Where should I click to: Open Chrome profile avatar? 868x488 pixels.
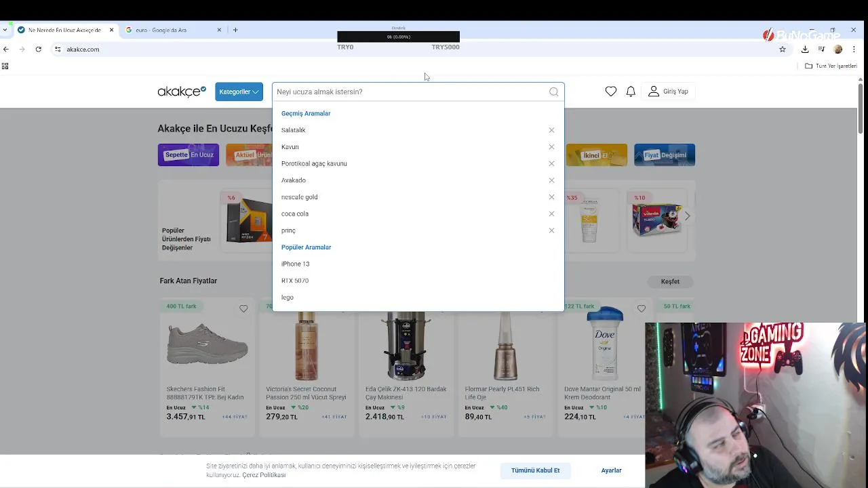click(838, 49)
